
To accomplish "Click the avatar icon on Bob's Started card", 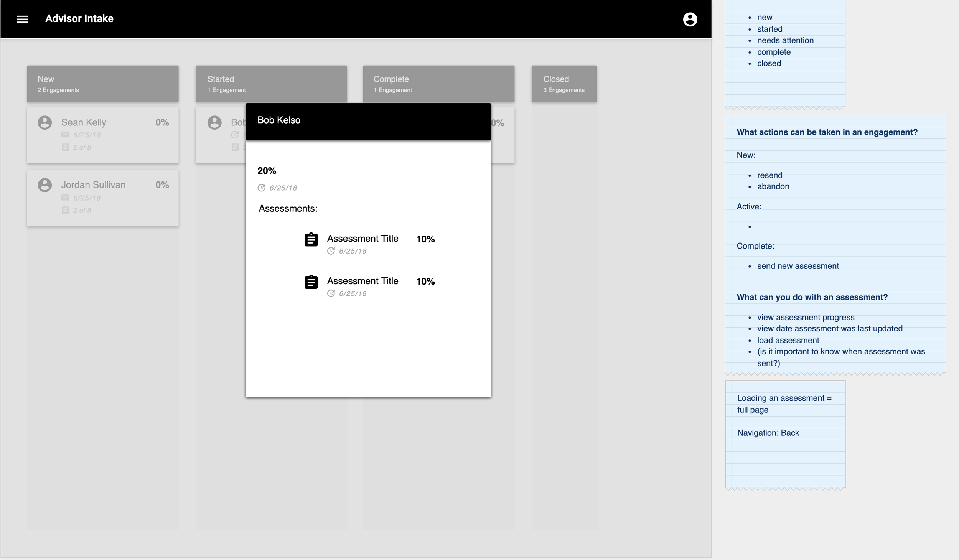I will pos(214,122).
